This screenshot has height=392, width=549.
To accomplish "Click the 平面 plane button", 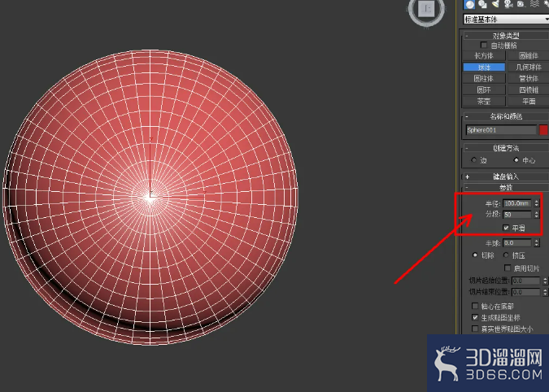I will pyautogui.click(x=529, y=102).
